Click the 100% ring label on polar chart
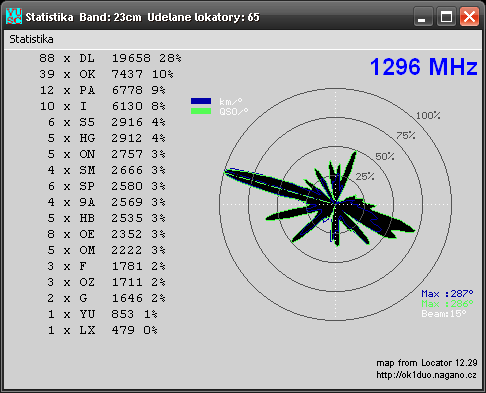 point(428,116)
